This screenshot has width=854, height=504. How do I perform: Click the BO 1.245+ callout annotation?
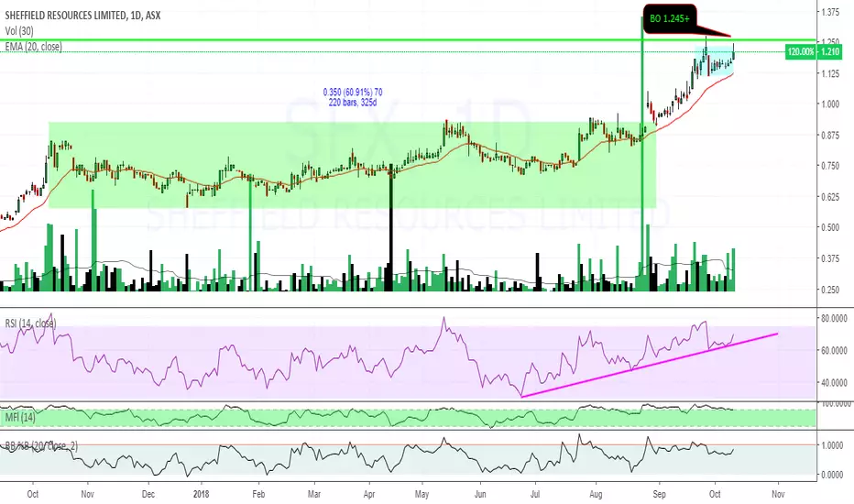click(x=670, y=18)
